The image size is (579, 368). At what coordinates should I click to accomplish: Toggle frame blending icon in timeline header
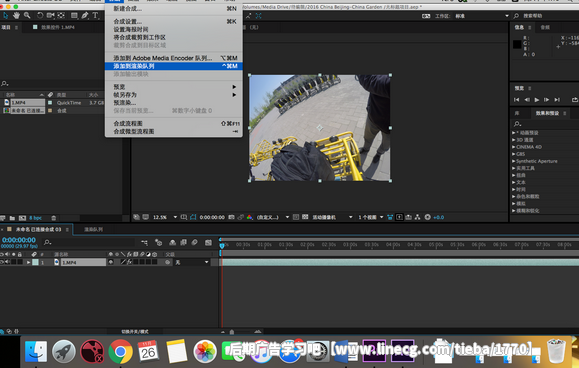[x=183, y=243]
